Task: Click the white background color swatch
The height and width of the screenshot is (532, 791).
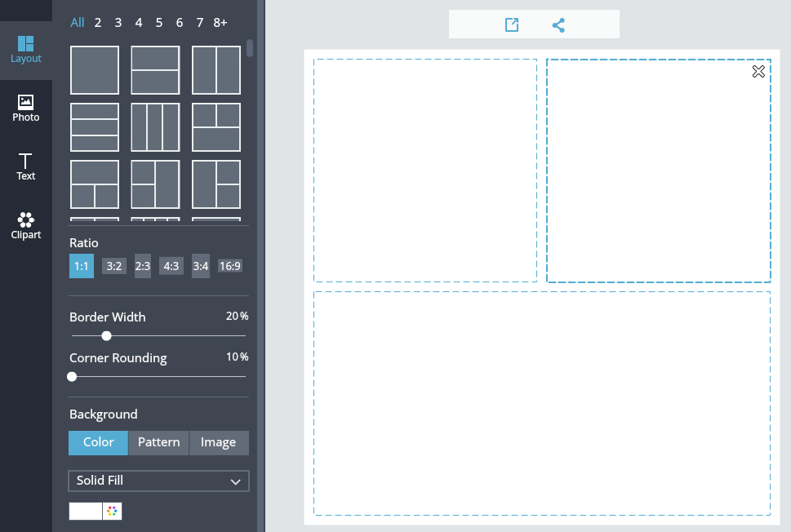Action: pyautogui.click(x=86, y=511)
